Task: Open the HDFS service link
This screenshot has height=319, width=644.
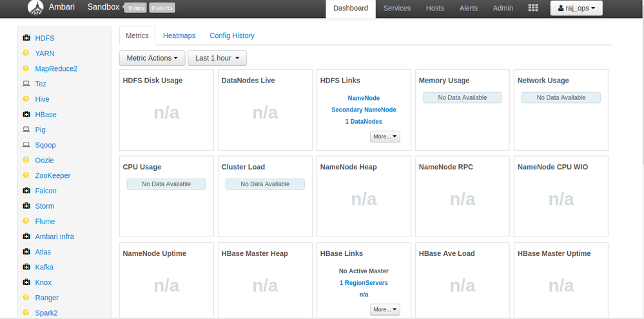Action: pyautogui.click(x=44, y=38)
